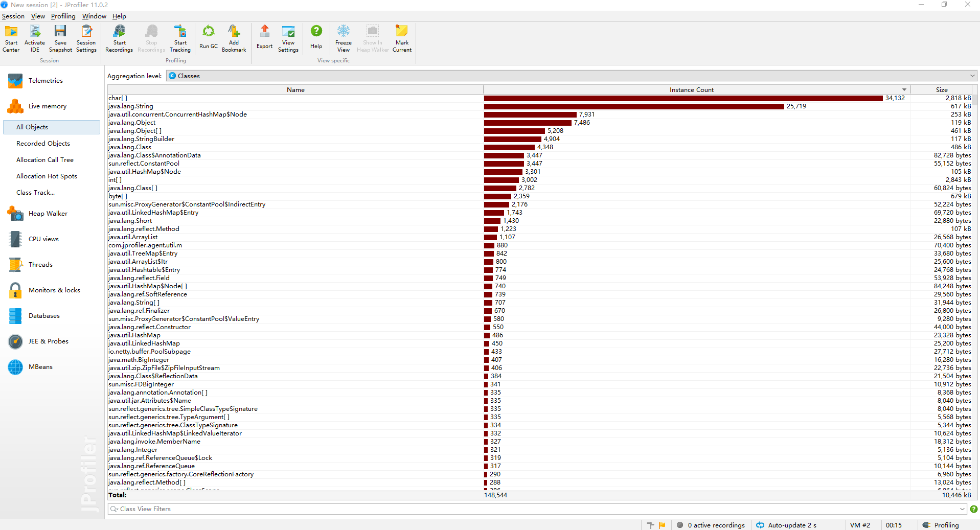Start Recordings from the toolbar
The image size is (980, 530).
click(119, 39)
